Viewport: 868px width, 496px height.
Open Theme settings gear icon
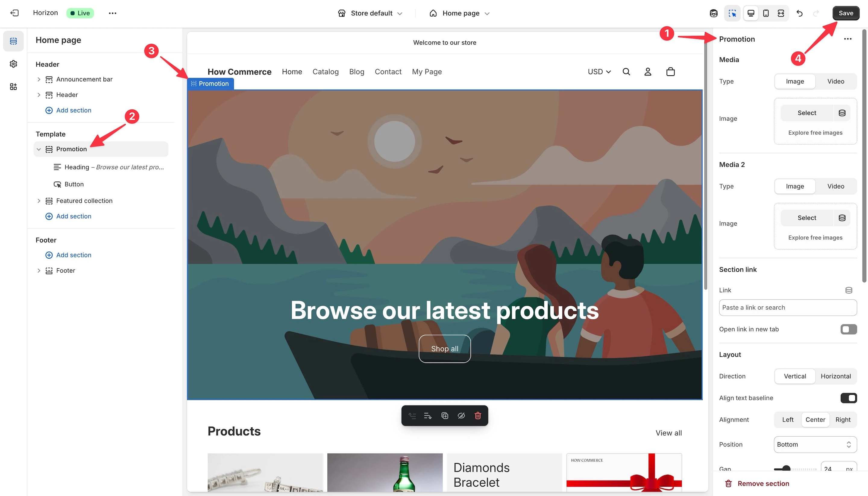pos(13,64)
